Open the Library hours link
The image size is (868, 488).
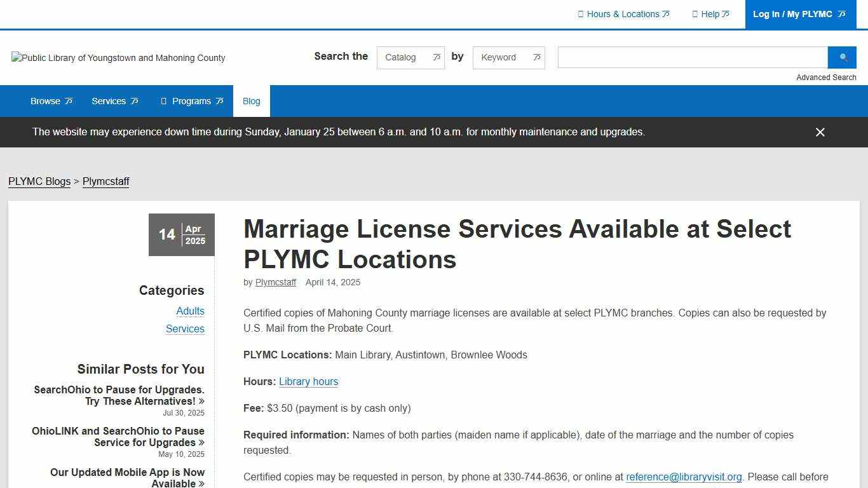coord(308,381)
